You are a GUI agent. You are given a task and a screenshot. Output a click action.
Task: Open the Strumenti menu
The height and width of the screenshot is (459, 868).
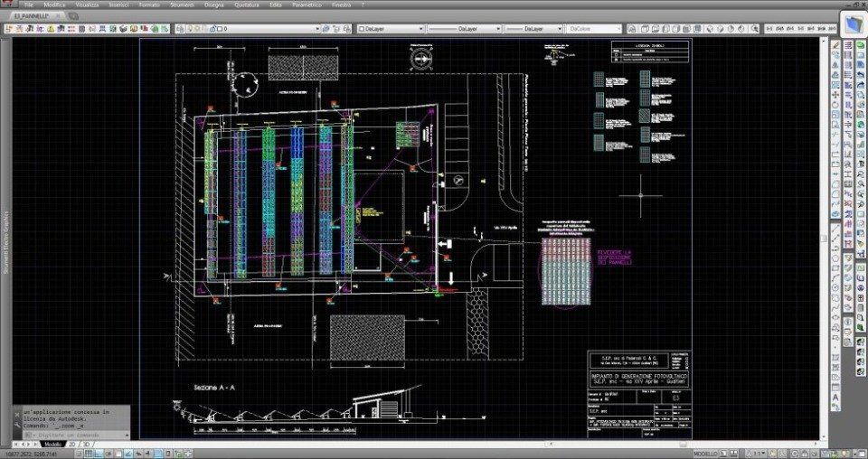(x=182, y=5)
